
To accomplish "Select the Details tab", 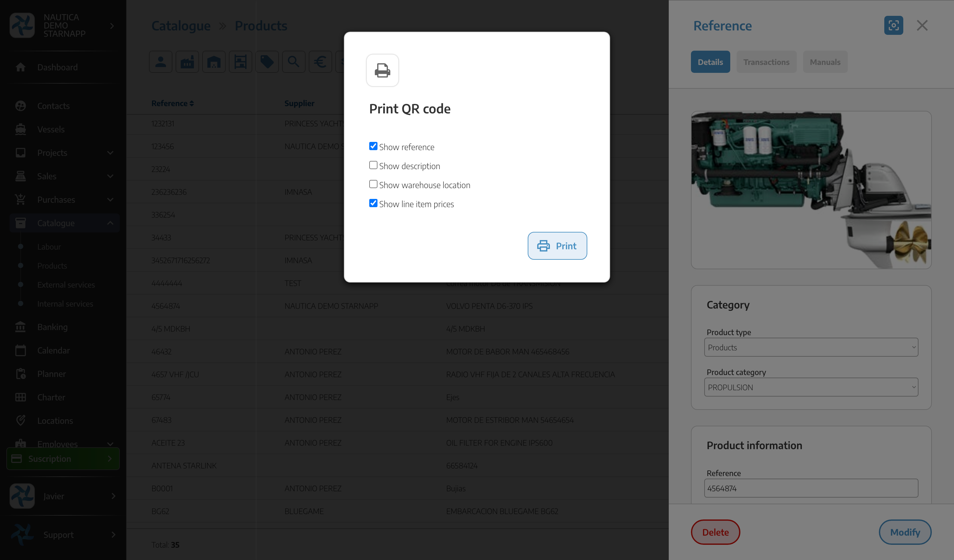I will (x=710, y=62).
